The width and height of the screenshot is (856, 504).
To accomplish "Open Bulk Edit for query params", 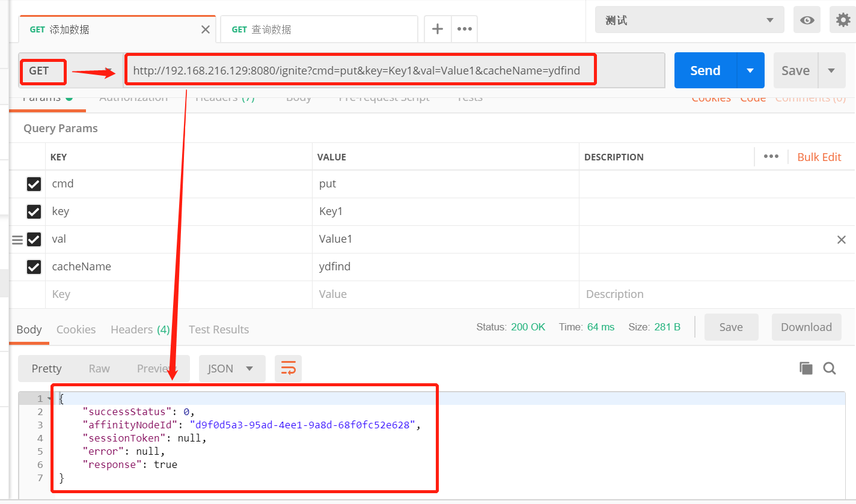I will click(819, 156).
